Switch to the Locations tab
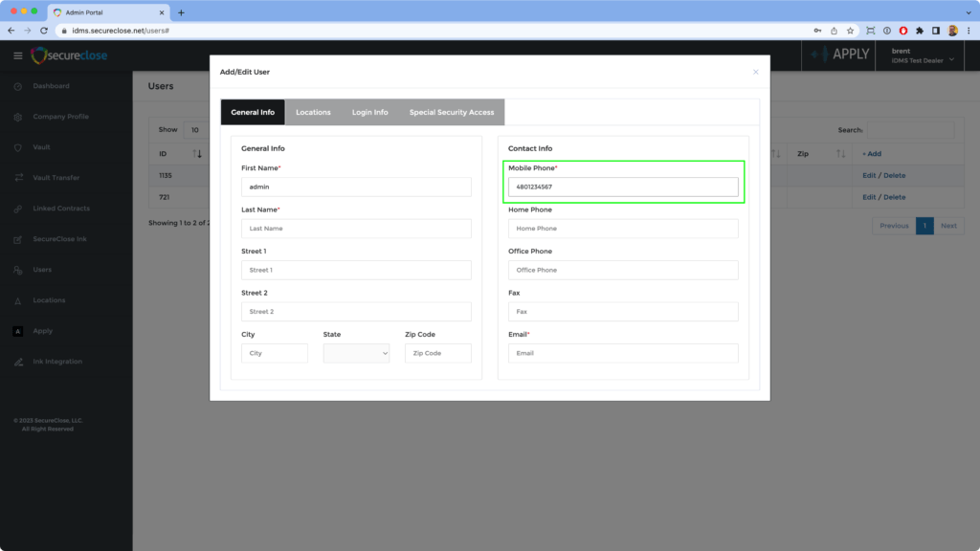 (313, 112)
